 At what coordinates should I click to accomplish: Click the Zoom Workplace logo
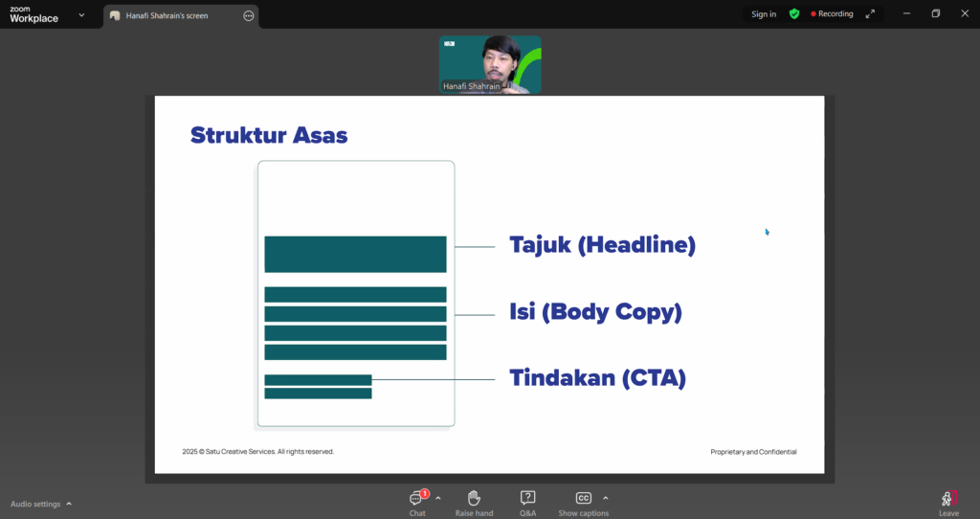(x=33, y=15)
